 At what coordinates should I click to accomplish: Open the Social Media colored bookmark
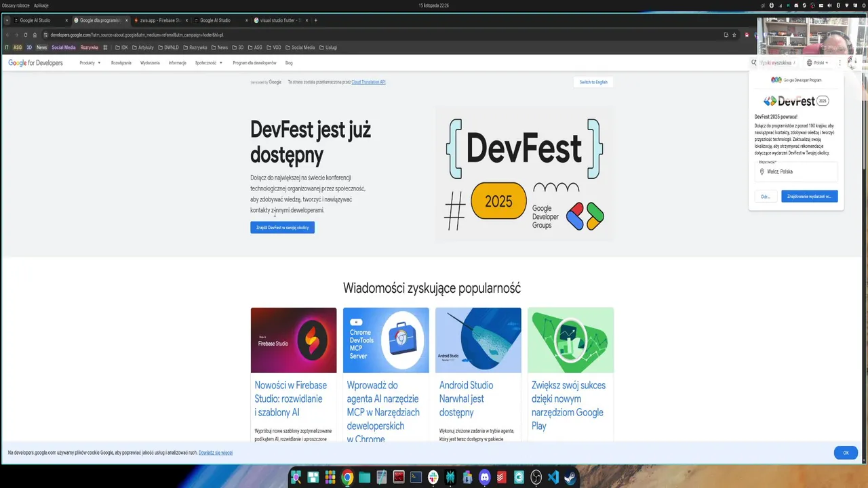[x=64, y=47]
